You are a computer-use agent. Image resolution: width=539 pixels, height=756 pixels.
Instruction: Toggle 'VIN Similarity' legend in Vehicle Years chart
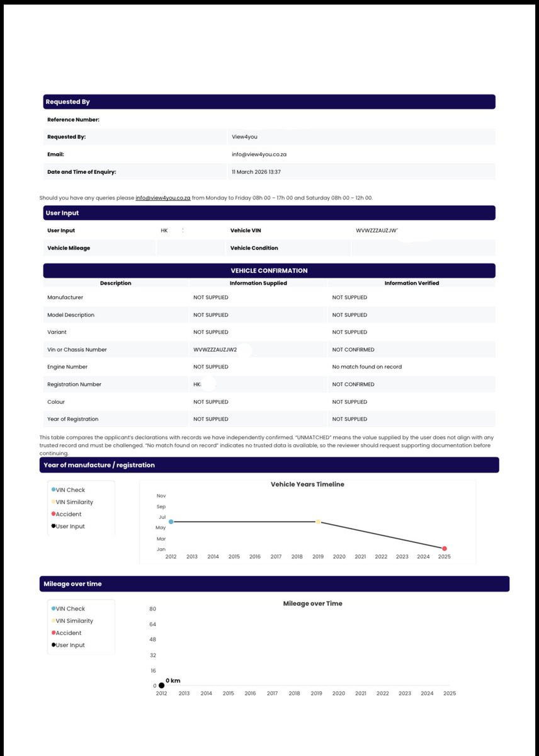coord(72,502)
